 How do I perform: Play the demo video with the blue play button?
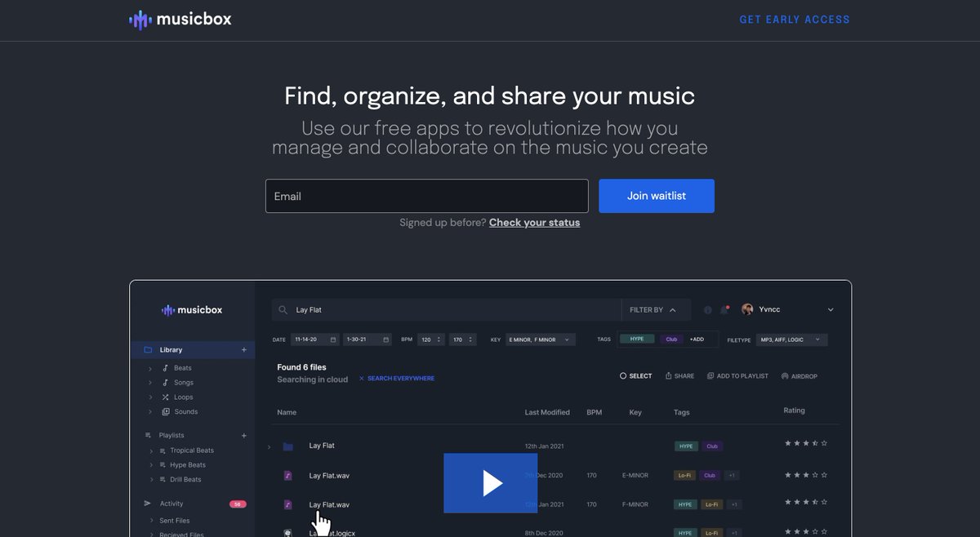[490, 483]
